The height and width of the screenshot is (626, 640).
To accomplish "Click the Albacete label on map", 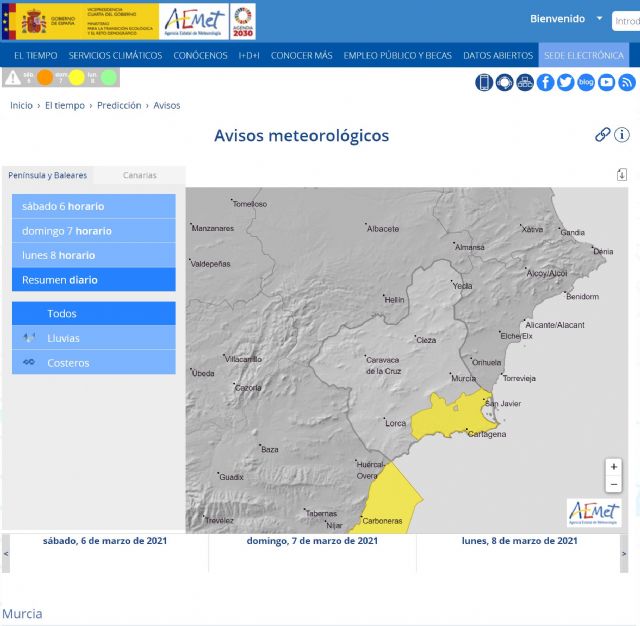I will [383, 229].
